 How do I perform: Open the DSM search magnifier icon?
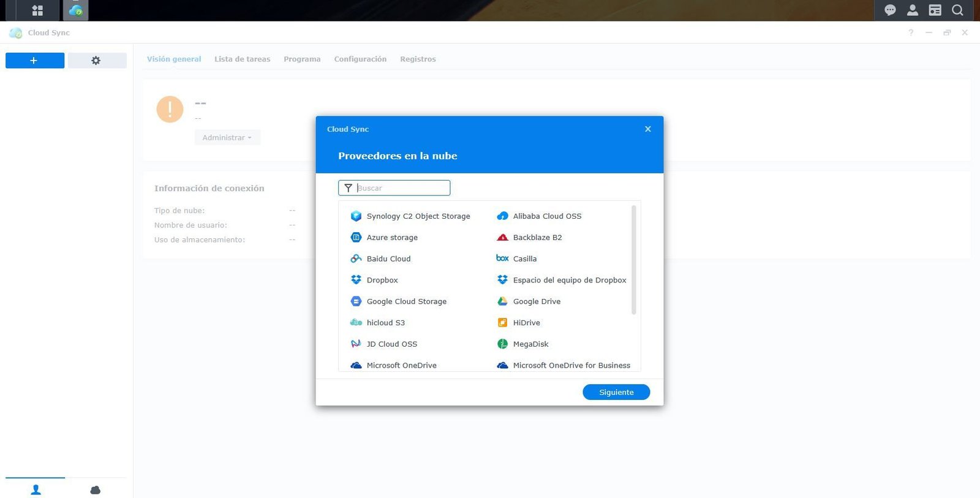click(x=957, y=10)
